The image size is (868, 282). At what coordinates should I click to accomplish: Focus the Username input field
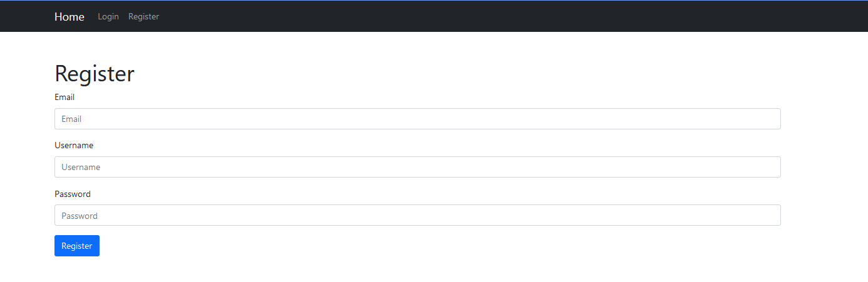[x=417, y=167]
